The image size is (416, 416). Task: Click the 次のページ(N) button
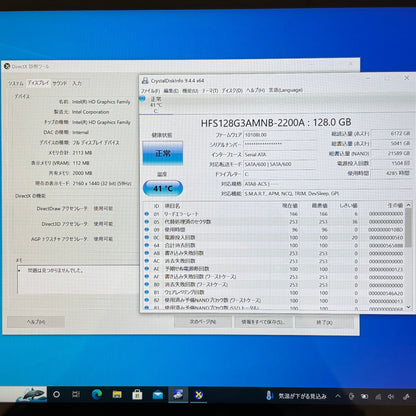pyautogui.click(x=203, y=322)
